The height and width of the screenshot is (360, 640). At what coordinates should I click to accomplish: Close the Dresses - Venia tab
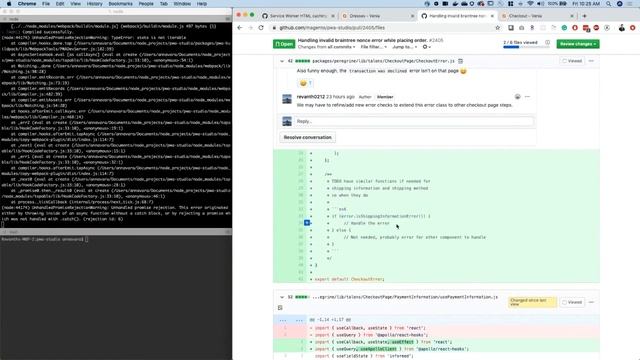click(x=412, y=16)
